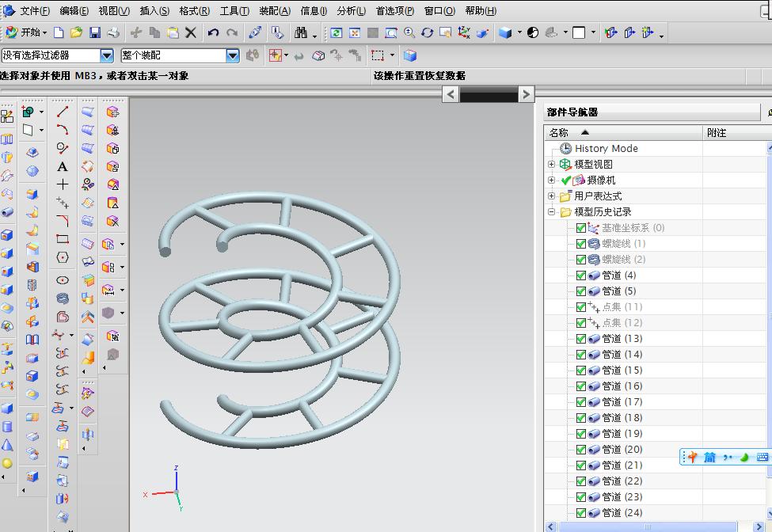772x532 pixels.
Task: Click the cone feature icon
Action: (x=7, y=445)
